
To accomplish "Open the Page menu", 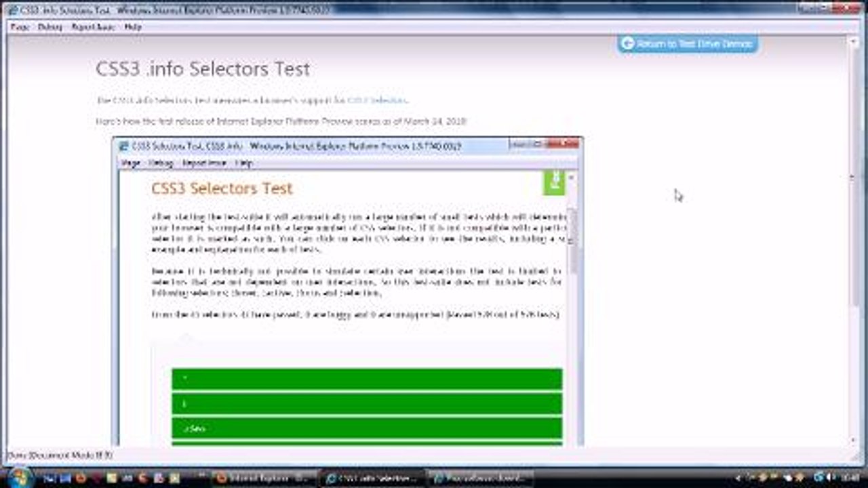I will 19,27.
